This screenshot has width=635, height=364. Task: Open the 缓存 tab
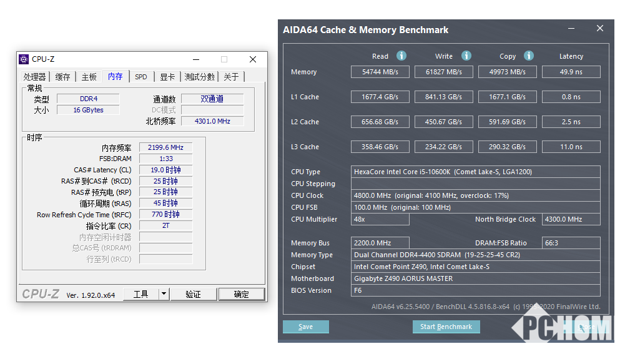63,77
